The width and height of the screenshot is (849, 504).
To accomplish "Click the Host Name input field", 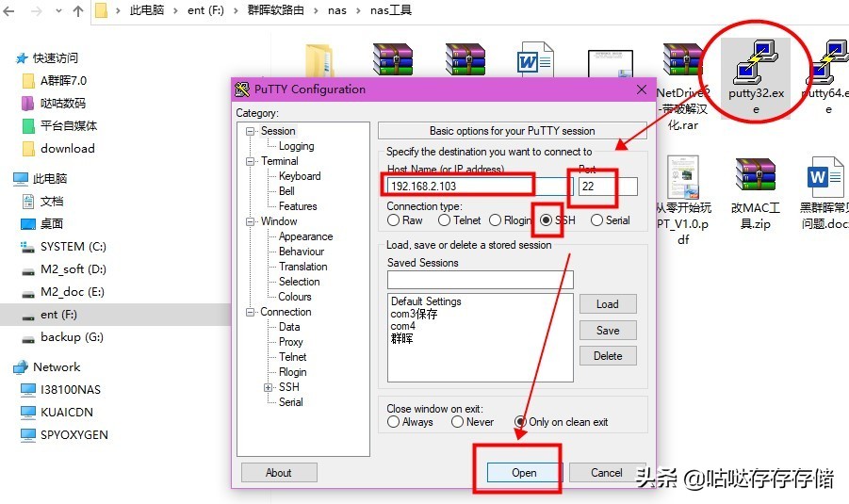I will tap(480, 187).
